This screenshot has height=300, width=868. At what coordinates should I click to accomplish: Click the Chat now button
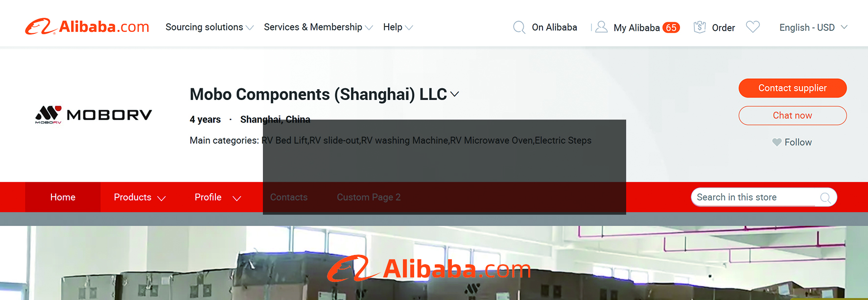[793, 116]
